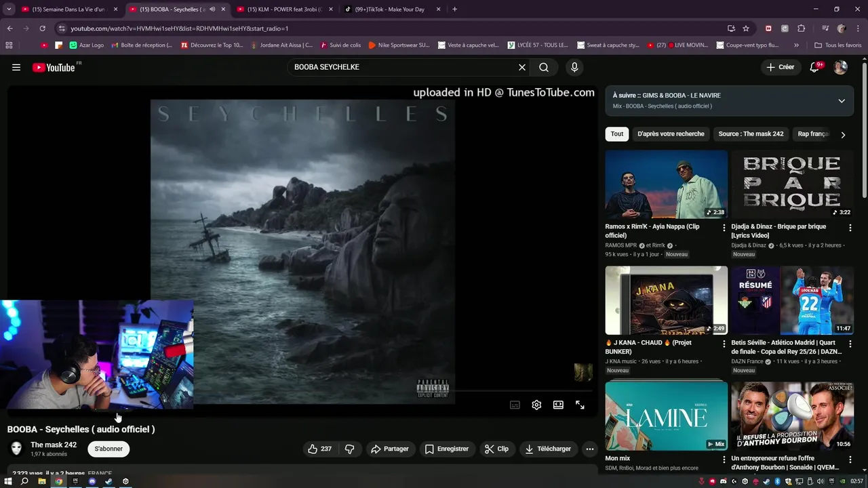Open Chrome's Extensions puzzle icon
This screenshot has height=488, width=868.
[x=802, y=28]
